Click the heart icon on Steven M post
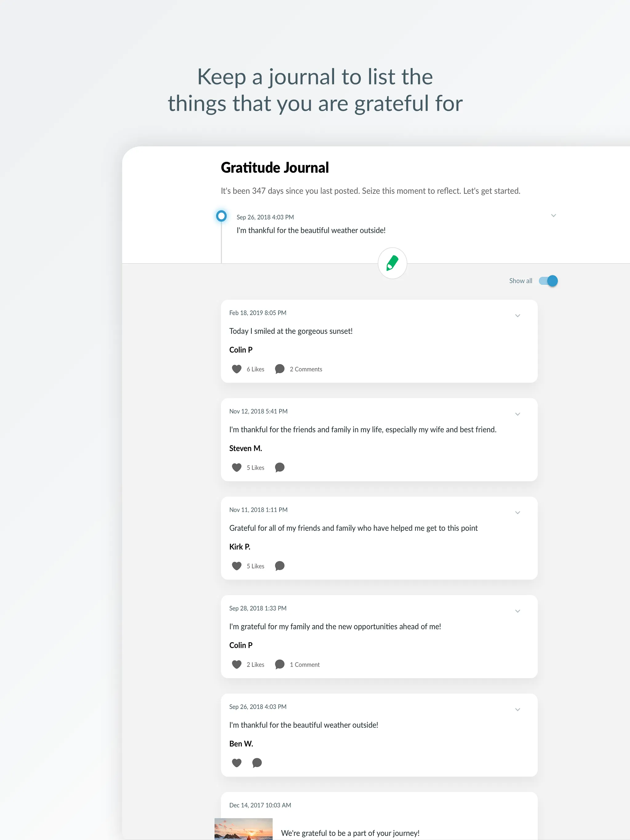 coord(237,467)
